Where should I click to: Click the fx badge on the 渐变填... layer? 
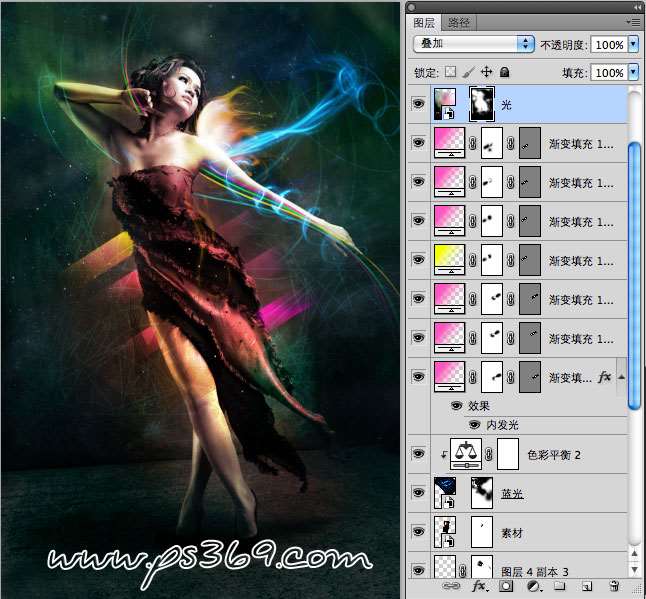(604, 377)
